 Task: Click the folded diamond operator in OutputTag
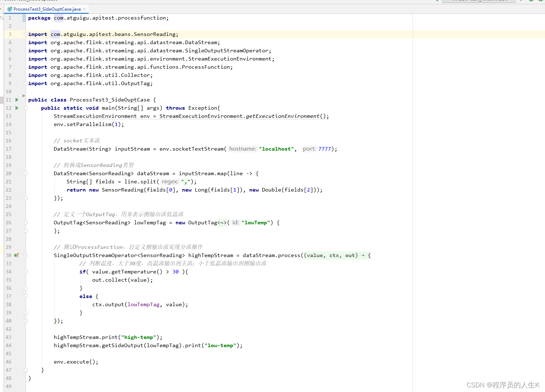(222, 223)
